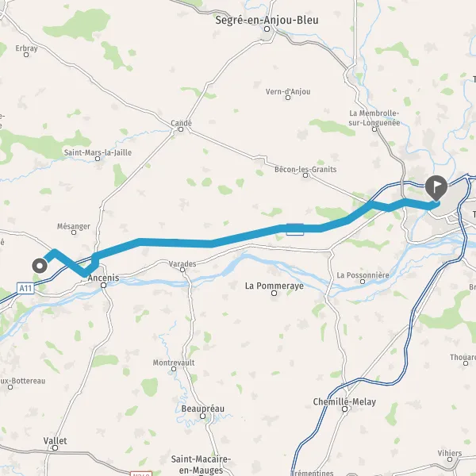Image resolution: width=476 pixels, height=476 pixels.
Task: Select the La Possonnière label
Action: [x=363, y=275]
